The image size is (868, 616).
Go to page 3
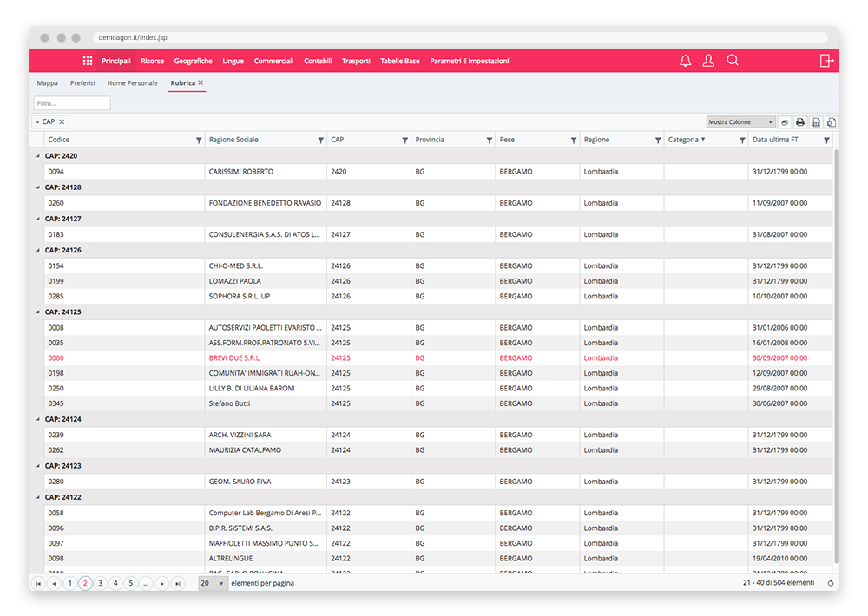100,583
